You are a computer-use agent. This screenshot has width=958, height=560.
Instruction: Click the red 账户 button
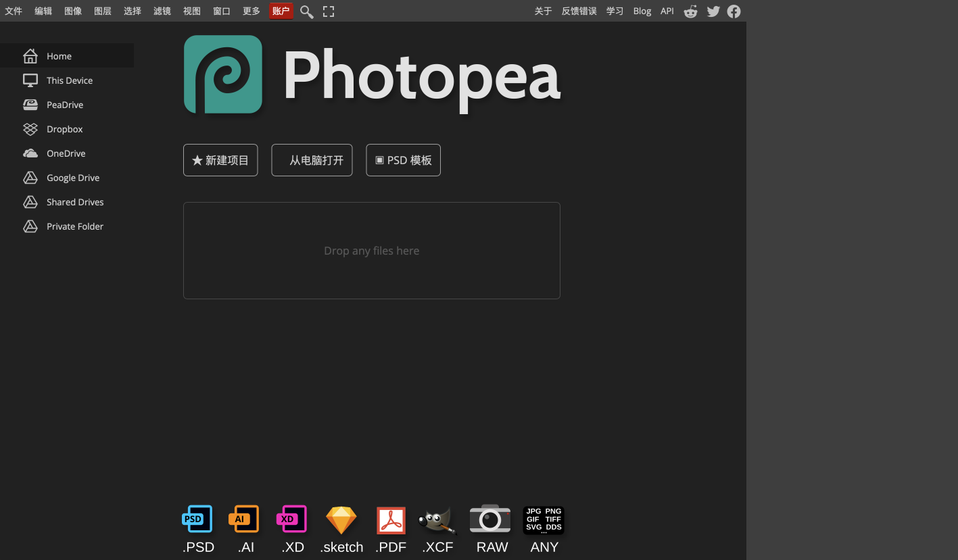coord(281,11)
